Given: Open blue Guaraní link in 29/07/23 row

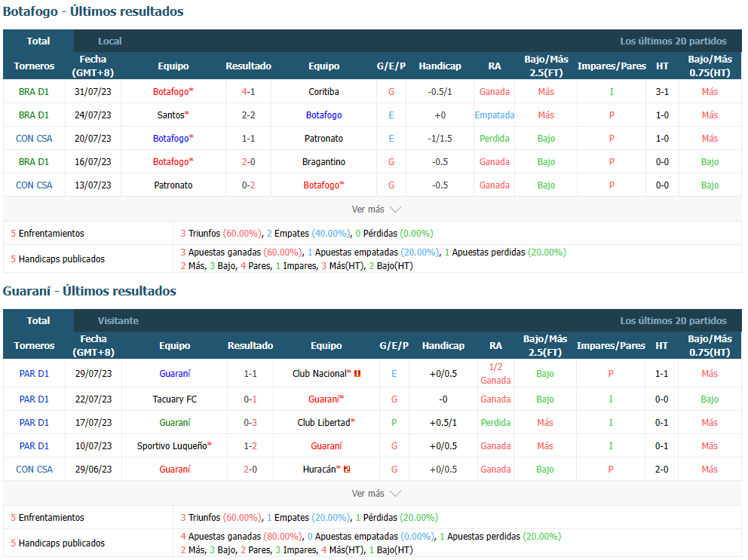Looking at the screenshot, I should pos(175,374).
